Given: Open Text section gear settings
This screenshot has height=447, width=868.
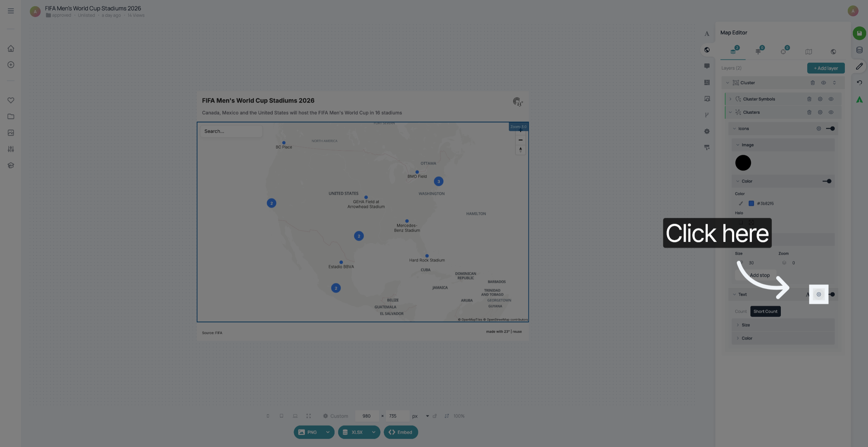Looking at the screenshot, I should point(819,295).
